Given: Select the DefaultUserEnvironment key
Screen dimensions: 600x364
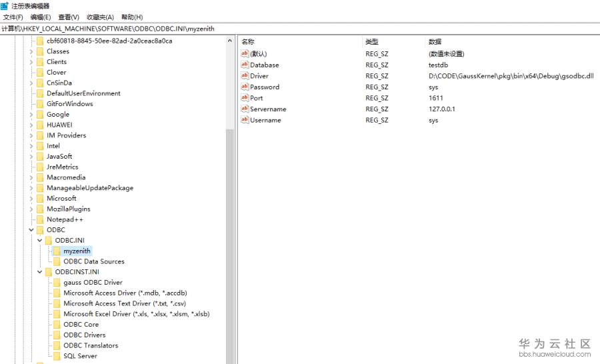Looking at the screenshot, I should click(x=83, y=93).
